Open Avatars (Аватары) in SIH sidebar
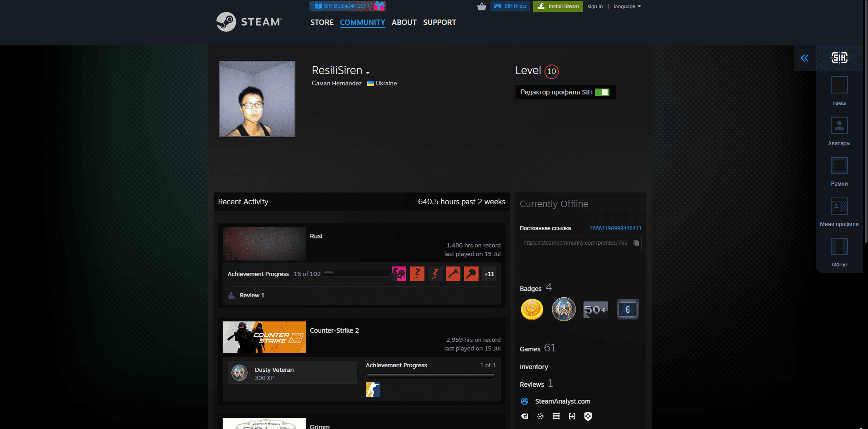868x429 pixels. (x=839, y=132)
